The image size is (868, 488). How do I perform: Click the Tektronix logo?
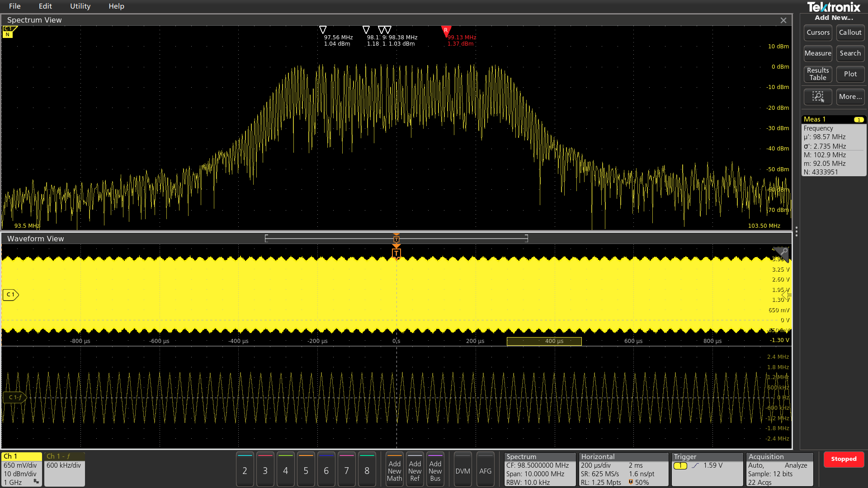click(834, 7)
